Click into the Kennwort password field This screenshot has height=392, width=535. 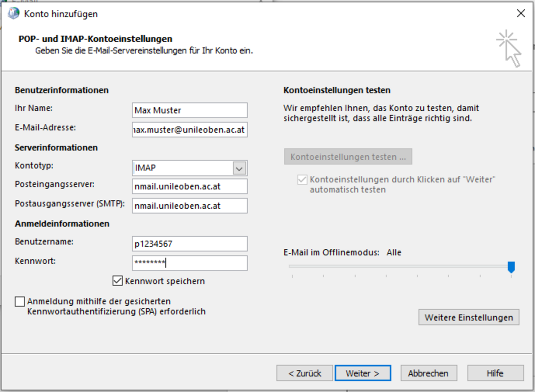(x=190, y=263)
